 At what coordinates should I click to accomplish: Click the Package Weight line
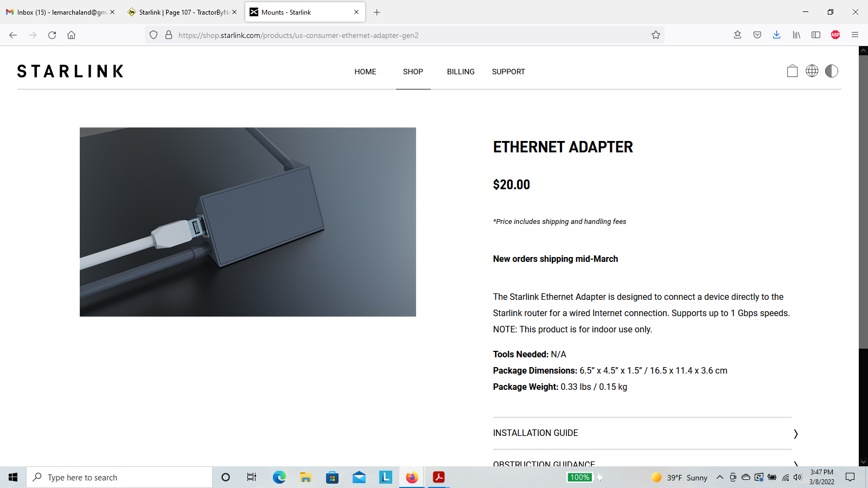560,387
